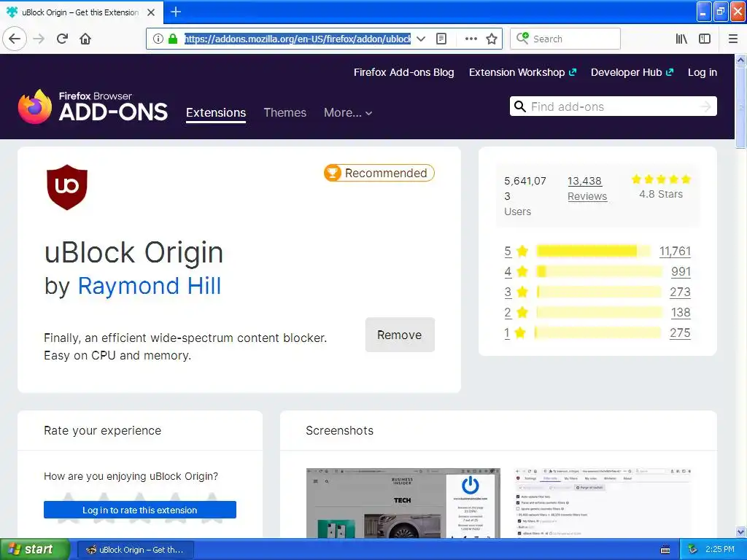Toggle reader view icon in address bar
Viewport: 747px width, 560px height.
click(x=441, y=39)
